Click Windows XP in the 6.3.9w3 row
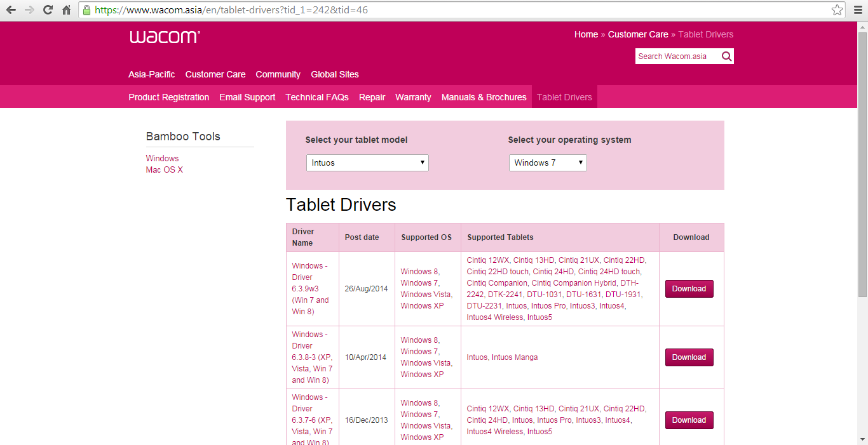The height and width of the screenshot is (445, 868). pos(422,306)
